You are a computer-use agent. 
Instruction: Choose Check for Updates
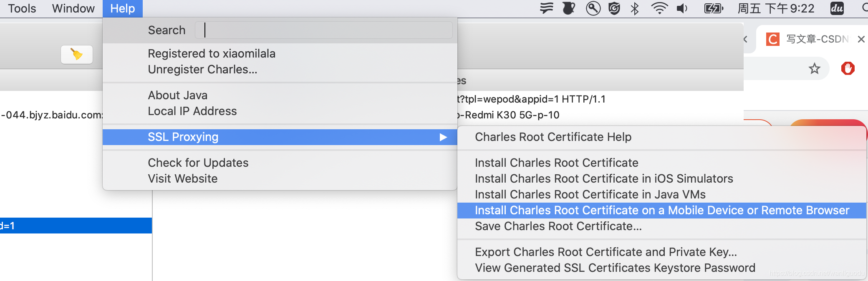point(280,163)
